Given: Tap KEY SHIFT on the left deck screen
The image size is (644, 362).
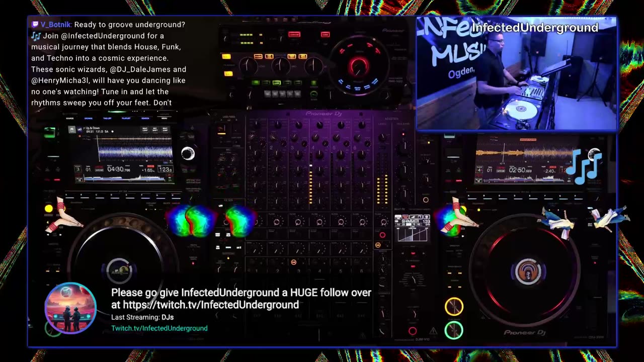Looking at the screenshot, I should [154, 129].
